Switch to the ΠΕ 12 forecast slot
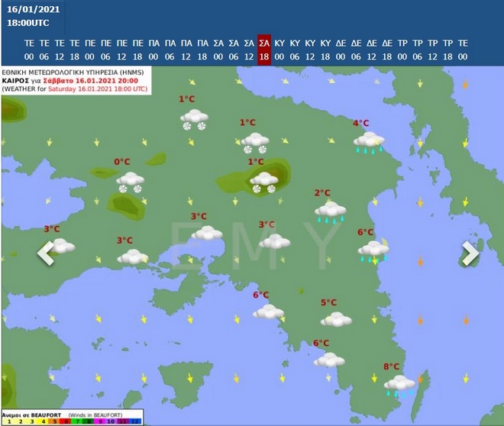 [122, 49]
